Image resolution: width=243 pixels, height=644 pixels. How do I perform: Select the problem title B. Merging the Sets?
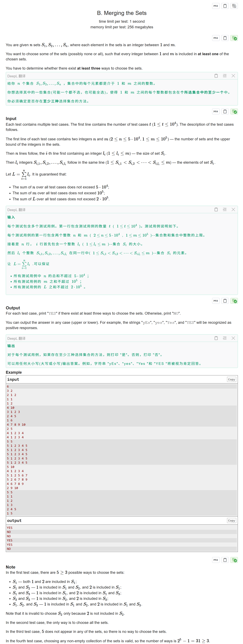[122, 13]
